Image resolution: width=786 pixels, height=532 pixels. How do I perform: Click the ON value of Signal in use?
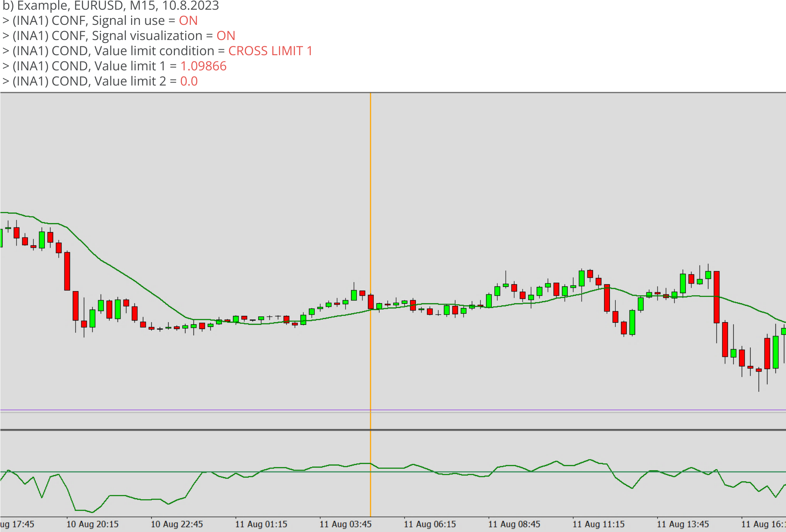coord(188,21)
